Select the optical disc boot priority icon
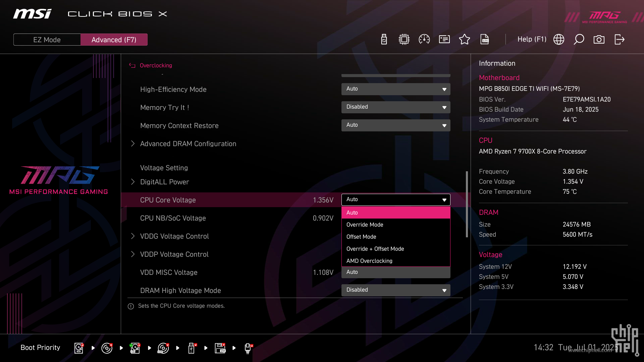Image resolution: width=644 pixels, height=362 pixels. click(107, 348)
